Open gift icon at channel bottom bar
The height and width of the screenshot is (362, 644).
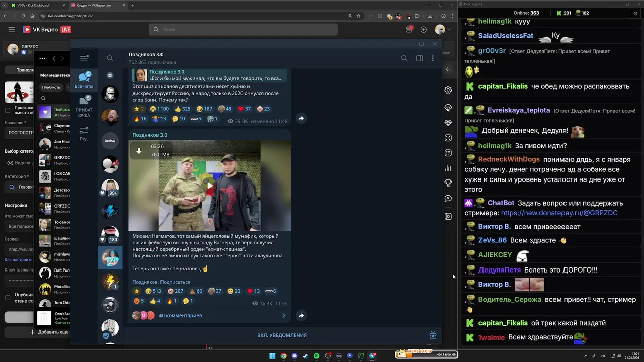coord(433,335)
